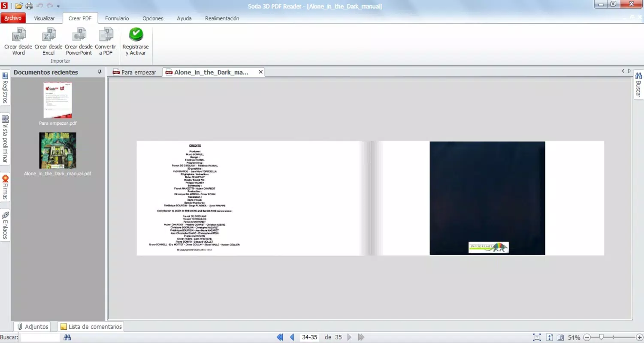Click the page number field showing 34-35

tap(309, 337)
